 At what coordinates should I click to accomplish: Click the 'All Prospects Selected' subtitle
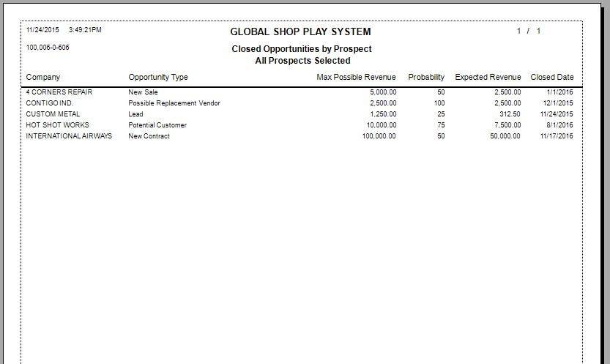click(x=302, y=61)
